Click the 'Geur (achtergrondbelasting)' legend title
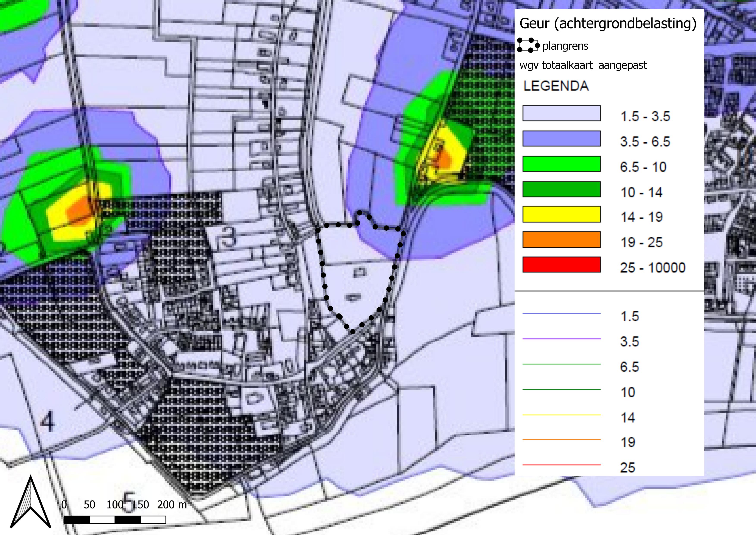The height and width of the screenshot is (535, 756). click(x=608, y=24)
